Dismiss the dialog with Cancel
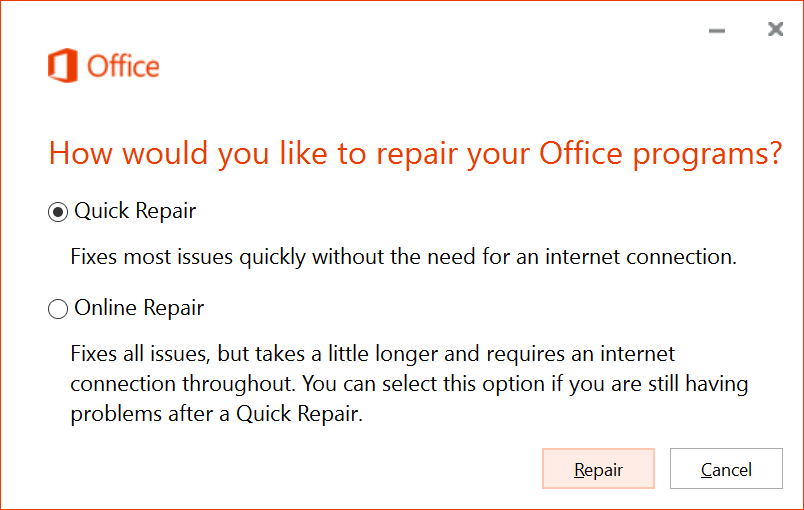This screenshot has width=804, height=510. [x=726, y=469]
